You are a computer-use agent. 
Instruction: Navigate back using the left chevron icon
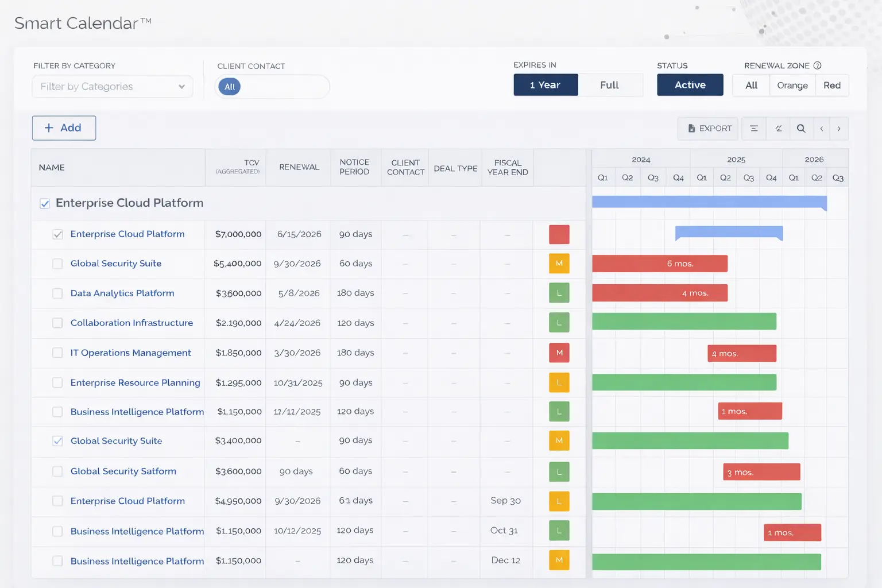[x=822, y=129]
